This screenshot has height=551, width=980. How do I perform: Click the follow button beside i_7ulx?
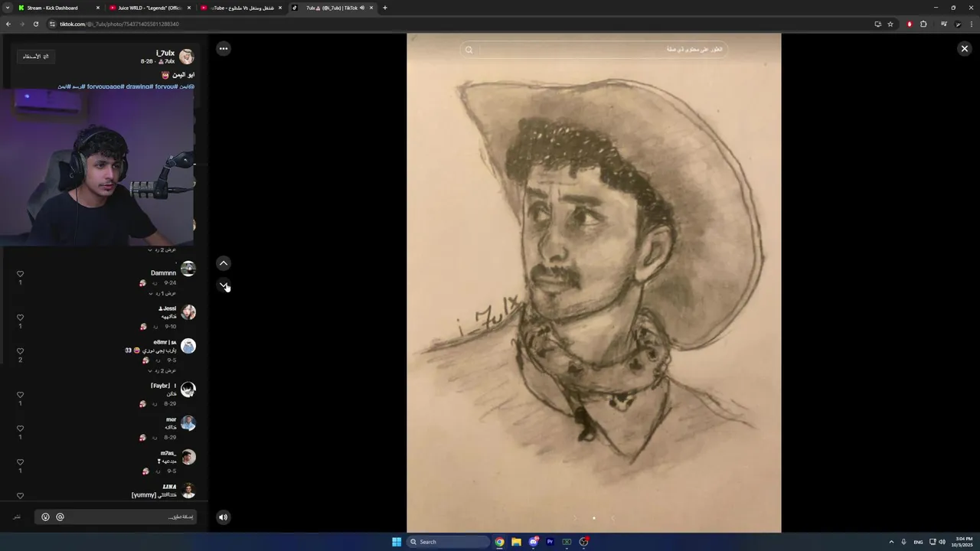tap(35, 57)
